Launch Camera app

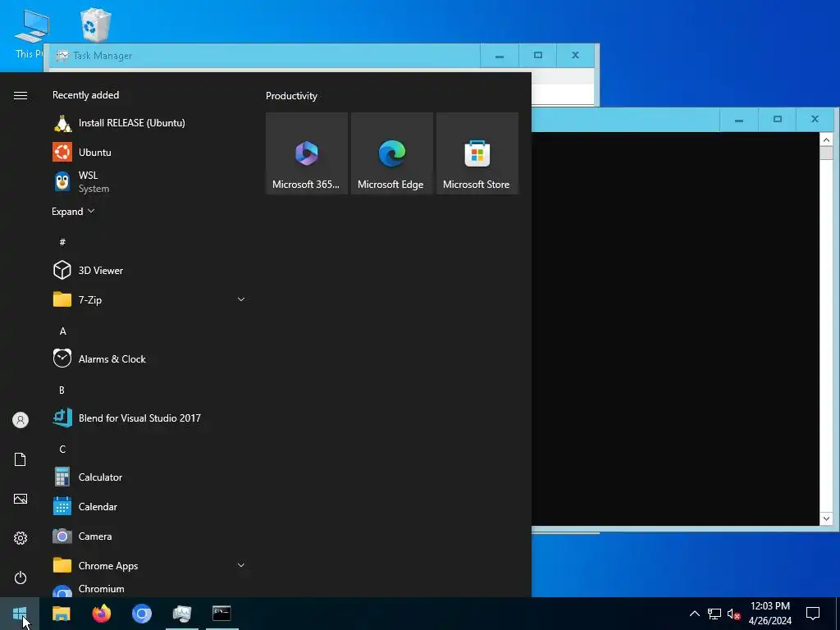tap(149, 536)
